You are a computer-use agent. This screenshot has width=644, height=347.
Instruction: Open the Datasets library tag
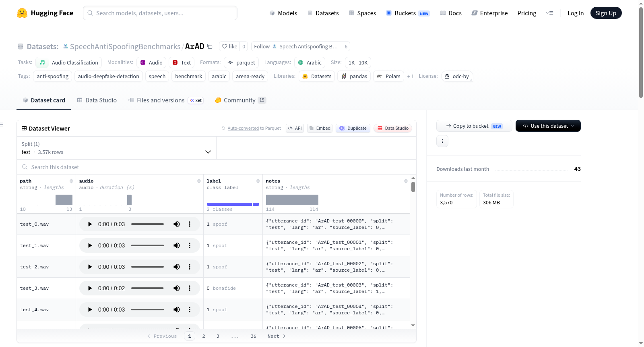[317, 76]
